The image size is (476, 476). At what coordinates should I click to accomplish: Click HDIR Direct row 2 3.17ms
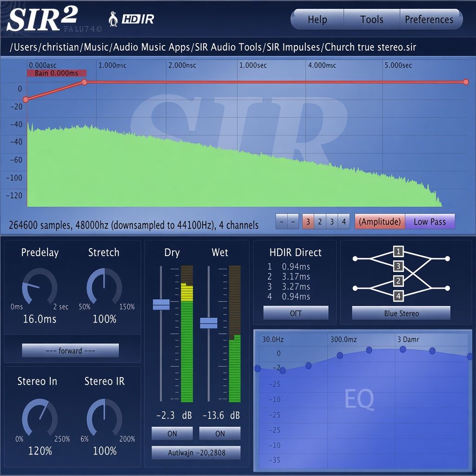click(x=288, y=277)
